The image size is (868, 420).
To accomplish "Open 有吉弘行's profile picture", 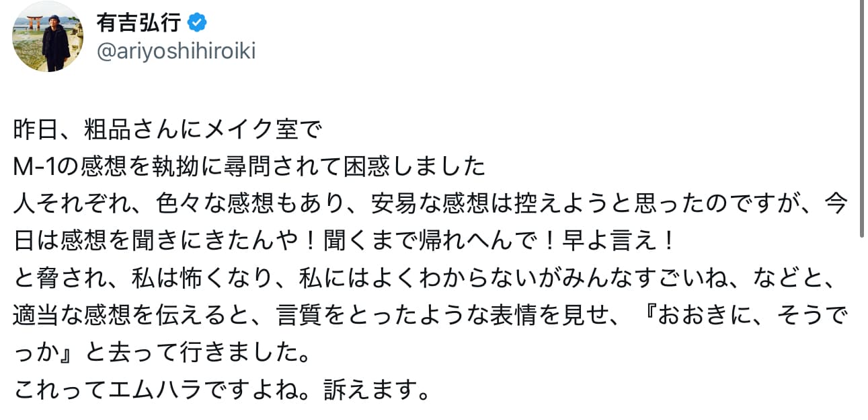I will tap(47, 37).
